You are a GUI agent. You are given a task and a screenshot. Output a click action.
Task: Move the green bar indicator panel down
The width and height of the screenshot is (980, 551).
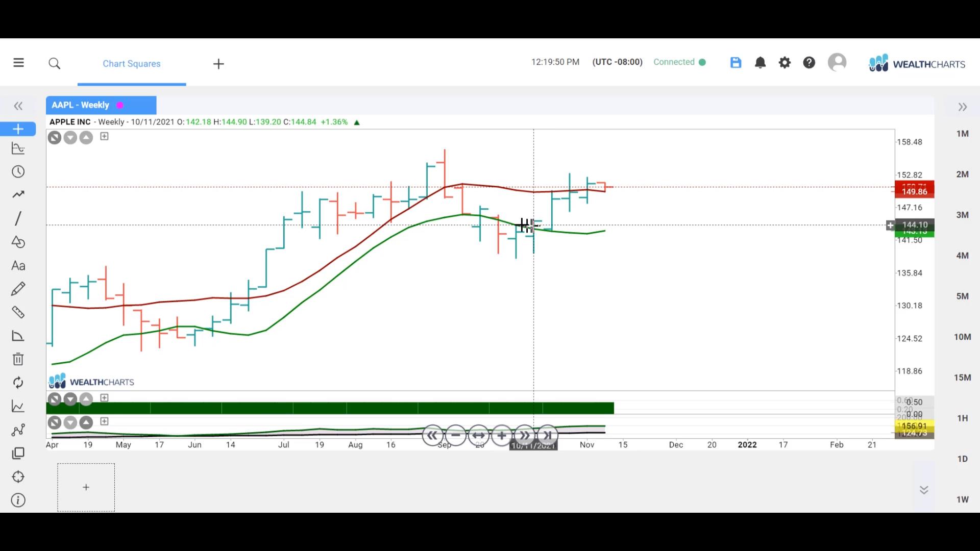click(70, 399)
